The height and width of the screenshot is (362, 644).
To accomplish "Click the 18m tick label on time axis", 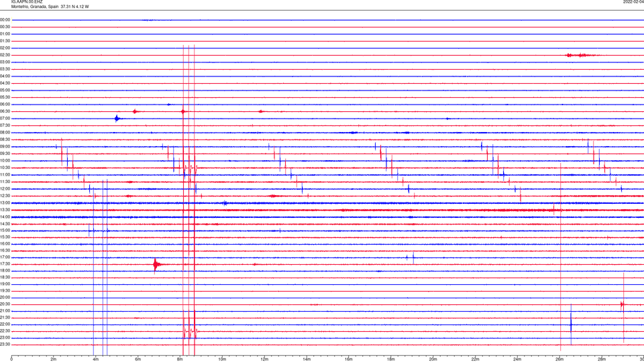I will (x=391, y=359).
